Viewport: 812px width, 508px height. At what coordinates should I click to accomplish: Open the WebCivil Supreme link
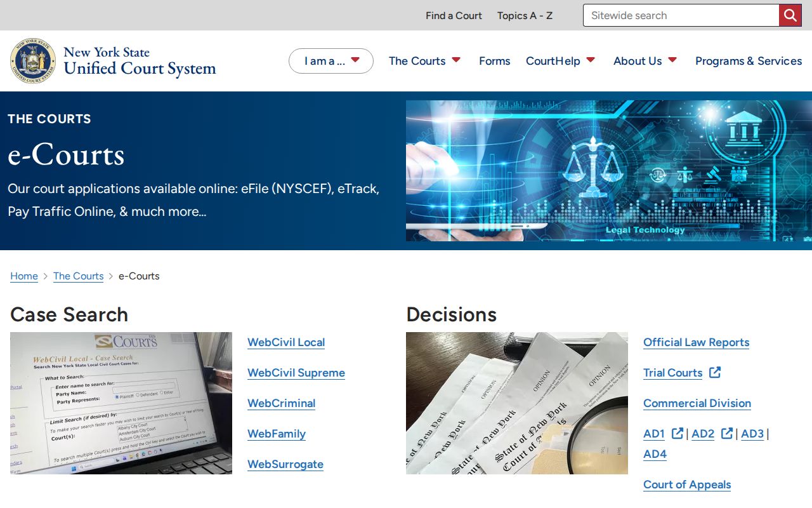point(296,373)
